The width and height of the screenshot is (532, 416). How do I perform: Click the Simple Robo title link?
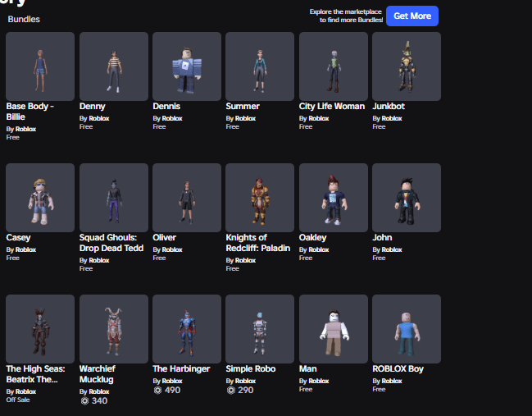(x=251, y=368)
